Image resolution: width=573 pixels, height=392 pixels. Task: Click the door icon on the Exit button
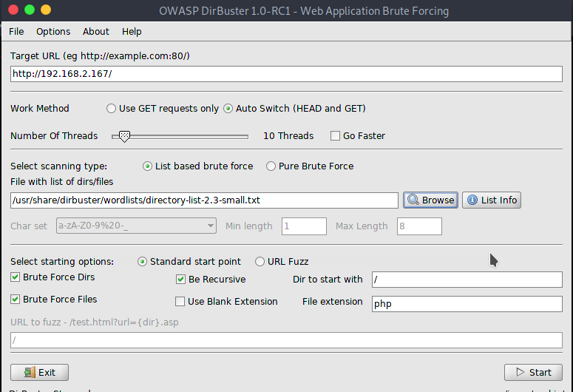coord(30,372)
